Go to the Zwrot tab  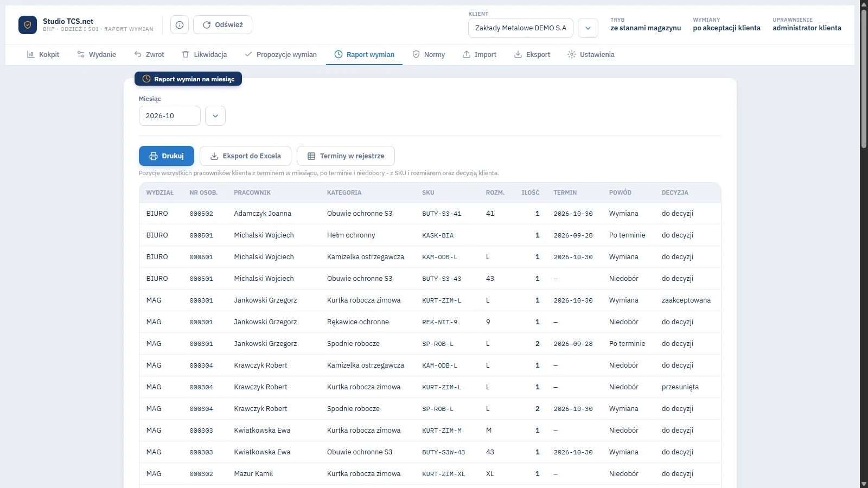[x=149, y=55]
